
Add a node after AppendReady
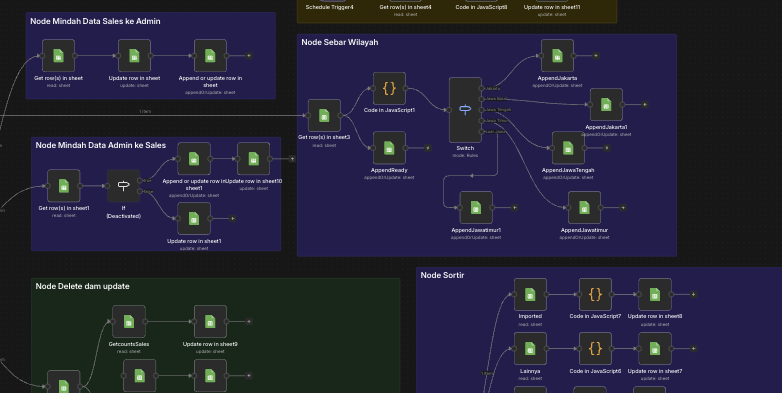tap(427, 148)
